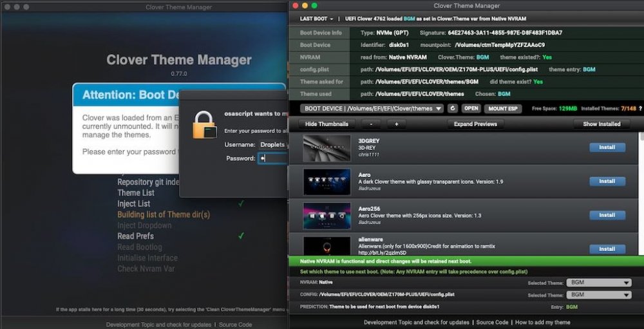
Task: Open the BOOT DEVICE themes path dropdown
Action: point(372,108)
